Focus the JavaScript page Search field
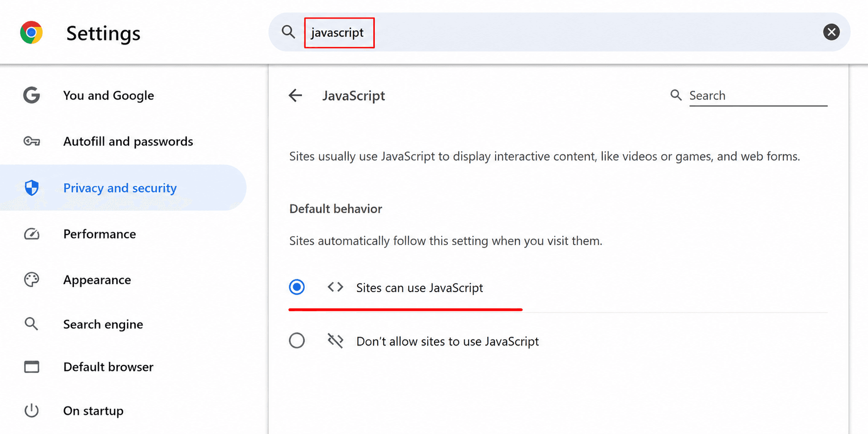868x434 pixels. pyautogui.click(x=758, y=95)
